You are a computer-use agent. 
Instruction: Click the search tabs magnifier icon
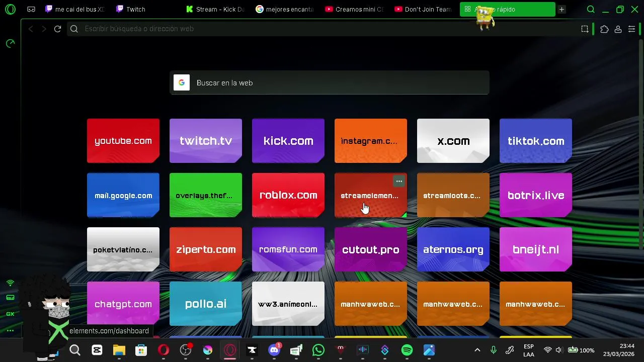click(x=591, y=9)
